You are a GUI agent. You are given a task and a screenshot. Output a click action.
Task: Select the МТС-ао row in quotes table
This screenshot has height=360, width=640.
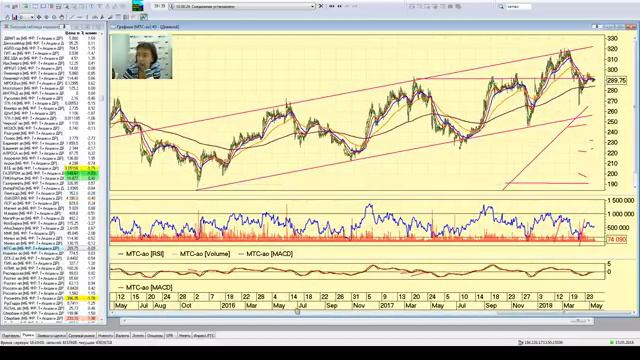(49, 248)
